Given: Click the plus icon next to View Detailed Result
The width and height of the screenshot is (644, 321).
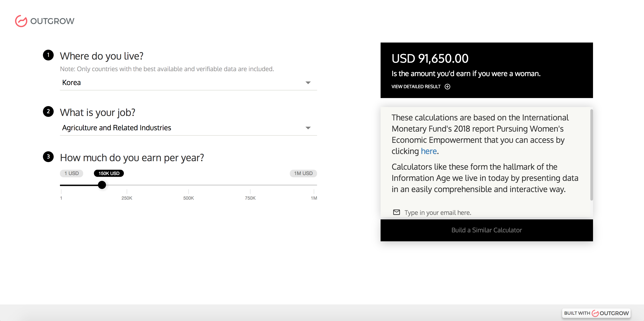Looking at the screenshot, I should [447, 87].
